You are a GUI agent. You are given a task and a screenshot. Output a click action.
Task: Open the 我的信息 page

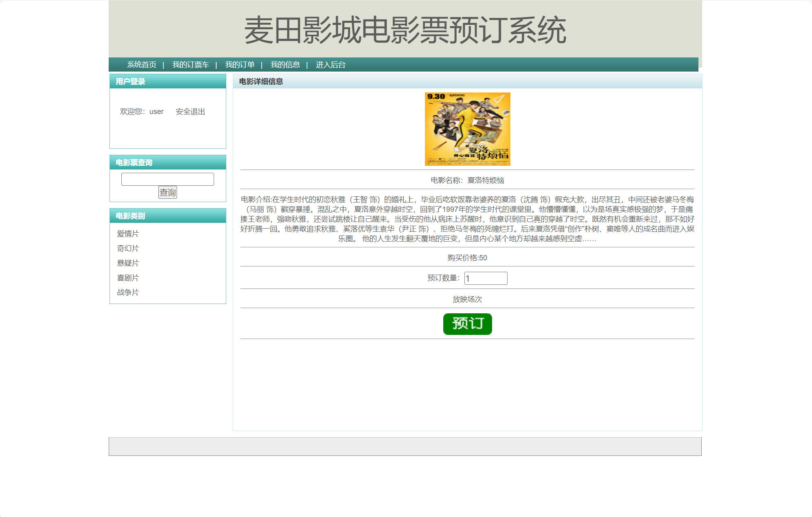tap(285, 64)
